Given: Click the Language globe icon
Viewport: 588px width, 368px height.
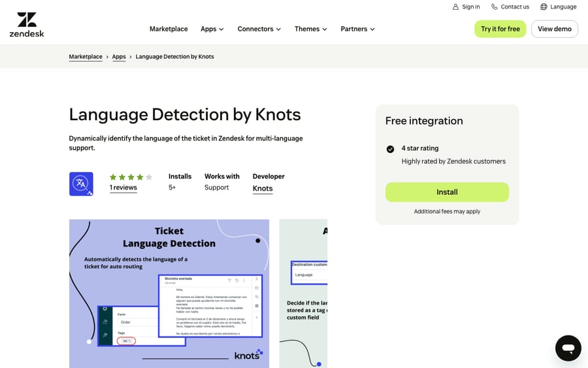Looking at the screenshot, I should [544, 7].
